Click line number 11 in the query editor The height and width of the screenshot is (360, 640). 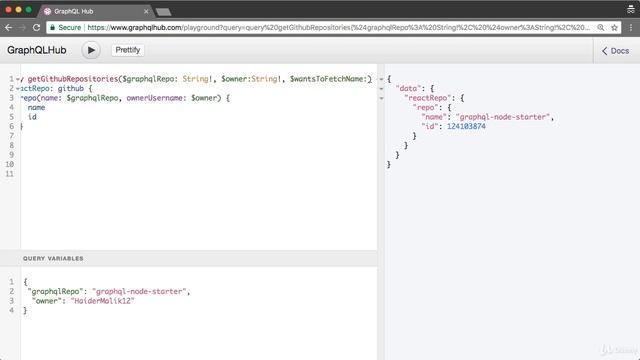9,174
